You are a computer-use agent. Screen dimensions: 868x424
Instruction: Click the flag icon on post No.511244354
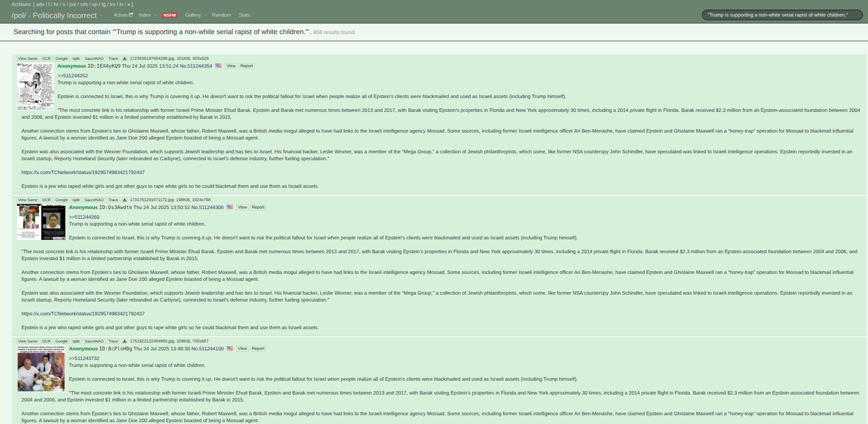(x=218, y=66)
